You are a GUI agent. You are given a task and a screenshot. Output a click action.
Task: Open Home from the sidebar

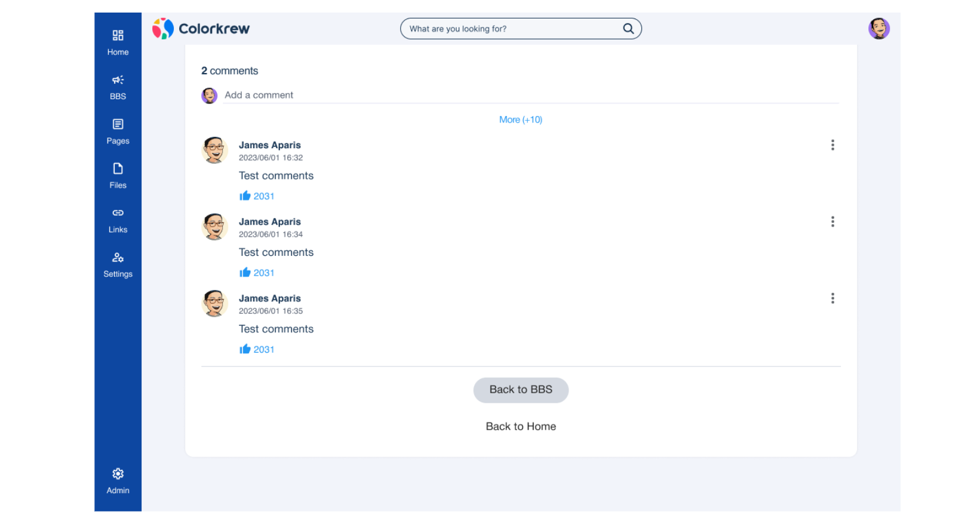click(x=118, y=42)
